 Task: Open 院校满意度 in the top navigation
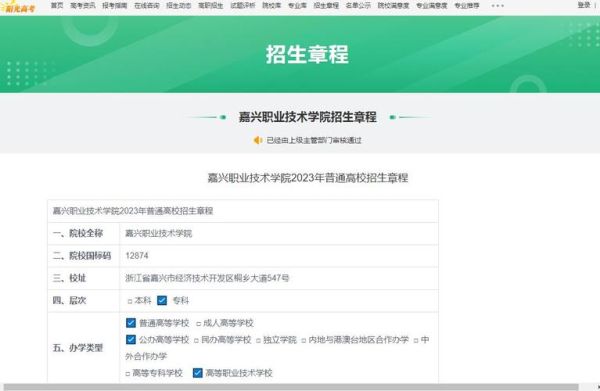[393, 5]
